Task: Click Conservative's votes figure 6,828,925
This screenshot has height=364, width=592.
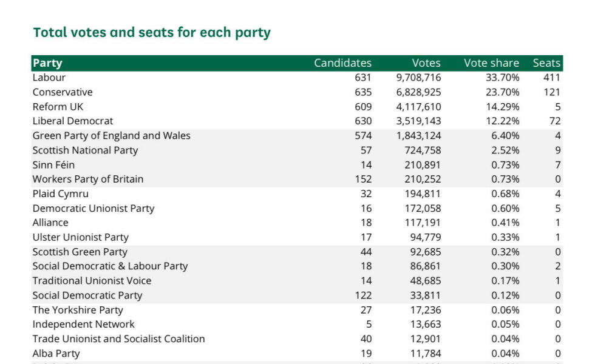Action: [x=418, y=92]
